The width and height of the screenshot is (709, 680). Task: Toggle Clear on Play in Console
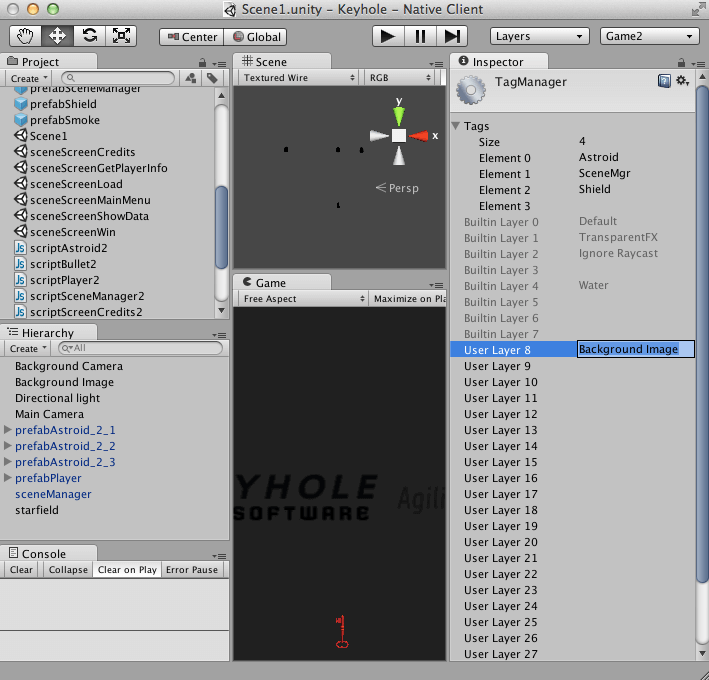click(127, 570)
